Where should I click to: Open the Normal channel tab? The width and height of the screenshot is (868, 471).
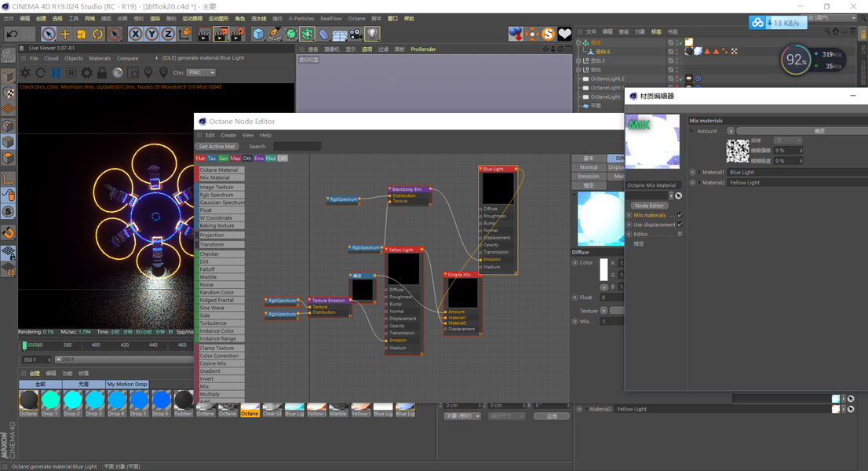pos(589,167)
